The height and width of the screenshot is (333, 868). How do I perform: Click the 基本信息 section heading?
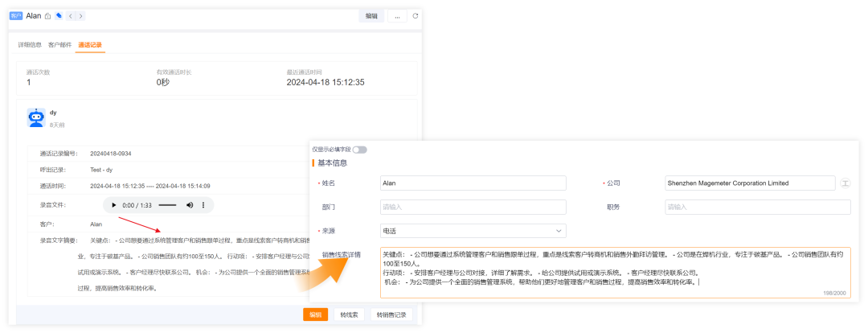point(332,163)
